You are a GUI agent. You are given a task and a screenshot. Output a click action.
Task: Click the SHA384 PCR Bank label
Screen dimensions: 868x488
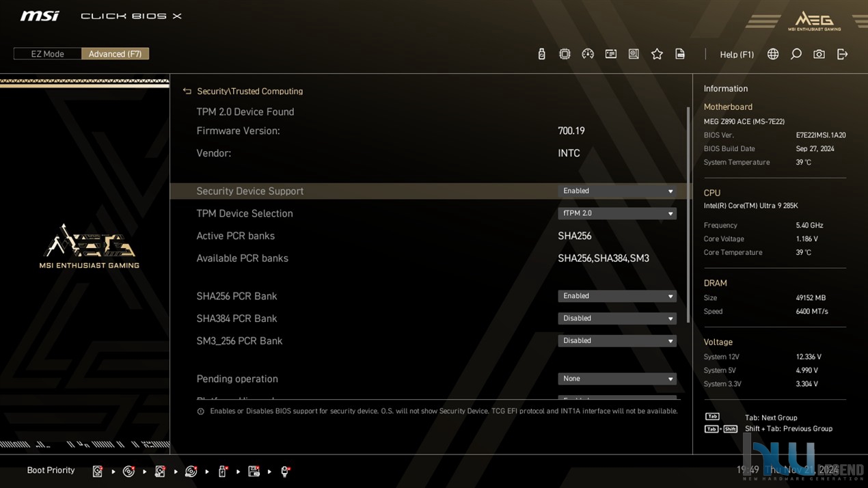pyautogui.click(x=236, y=318)
